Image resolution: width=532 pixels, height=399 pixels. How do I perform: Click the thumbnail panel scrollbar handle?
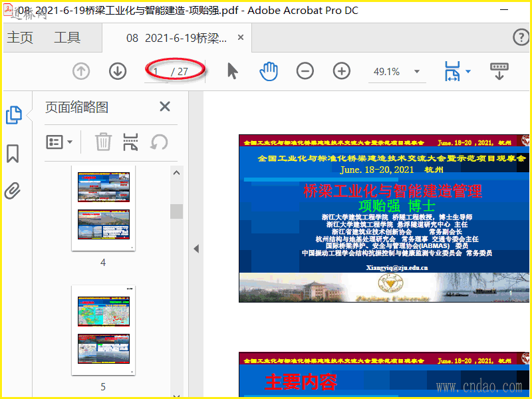pos(176,211)
